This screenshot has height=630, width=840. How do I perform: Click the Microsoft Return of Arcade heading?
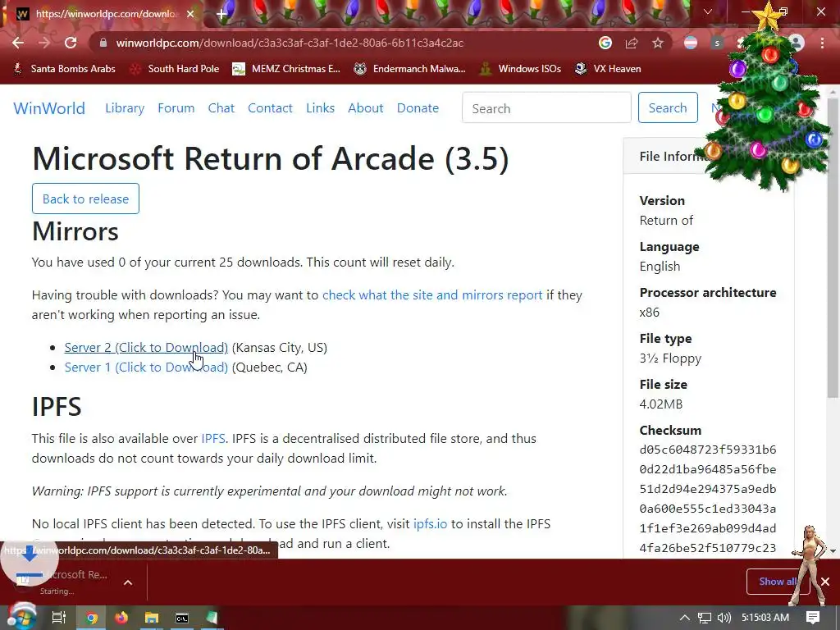pyautogui.click(x=271, y=158)
